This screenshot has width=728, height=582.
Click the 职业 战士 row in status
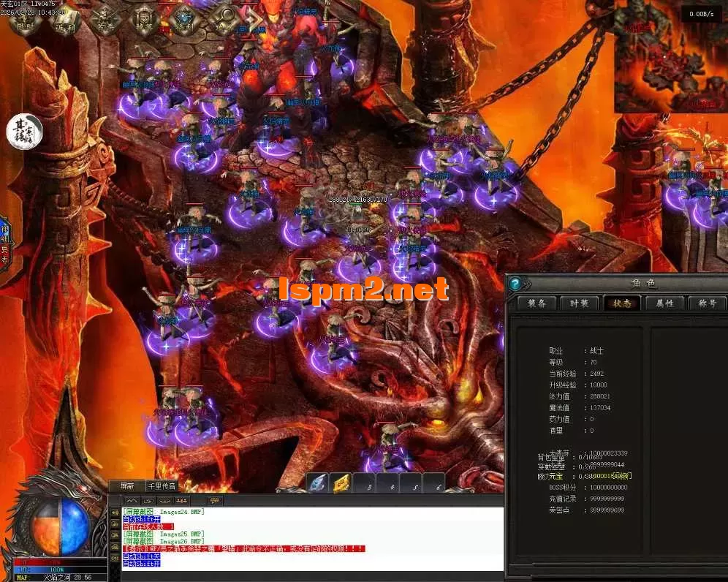click(576, 351)
